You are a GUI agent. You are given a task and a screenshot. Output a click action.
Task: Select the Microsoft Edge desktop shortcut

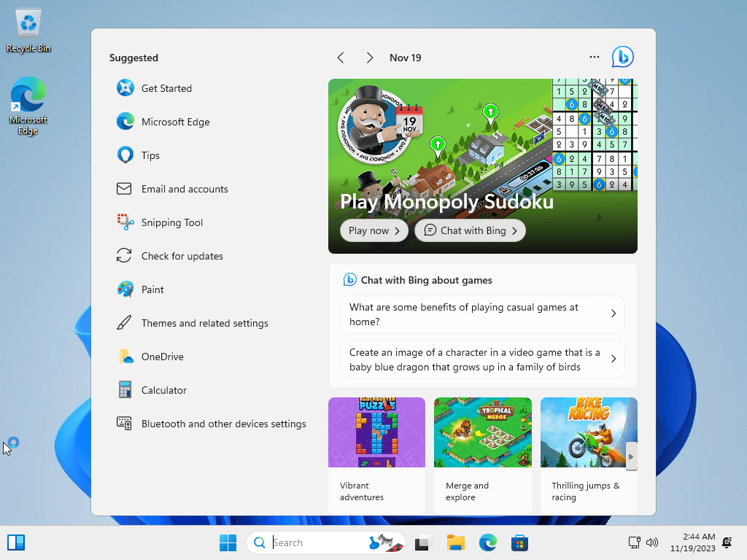tap(28, 106)
